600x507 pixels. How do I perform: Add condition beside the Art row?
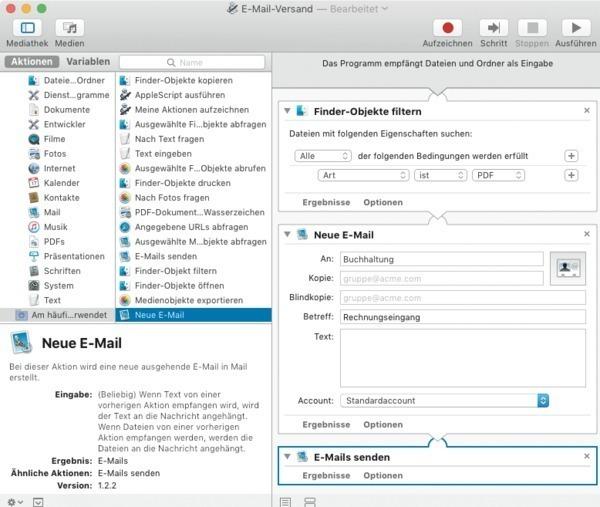(x=571, y=175)
